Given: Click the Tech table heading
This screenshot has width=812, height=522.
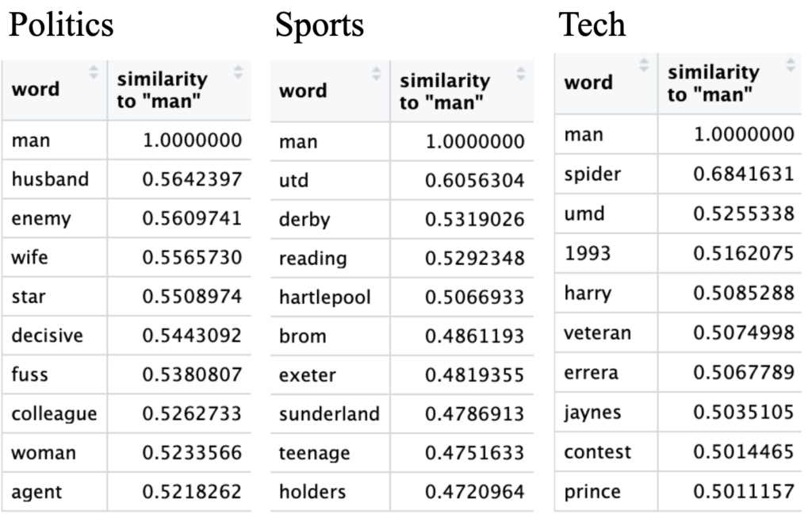Looking at the screenshot, I should [592, 25].
